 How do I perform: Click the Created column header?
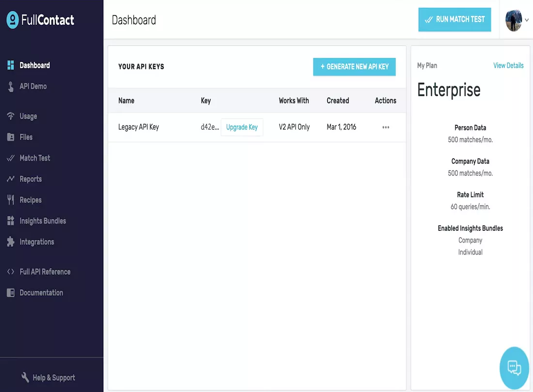pyautogui.click(x=338, y=101)
